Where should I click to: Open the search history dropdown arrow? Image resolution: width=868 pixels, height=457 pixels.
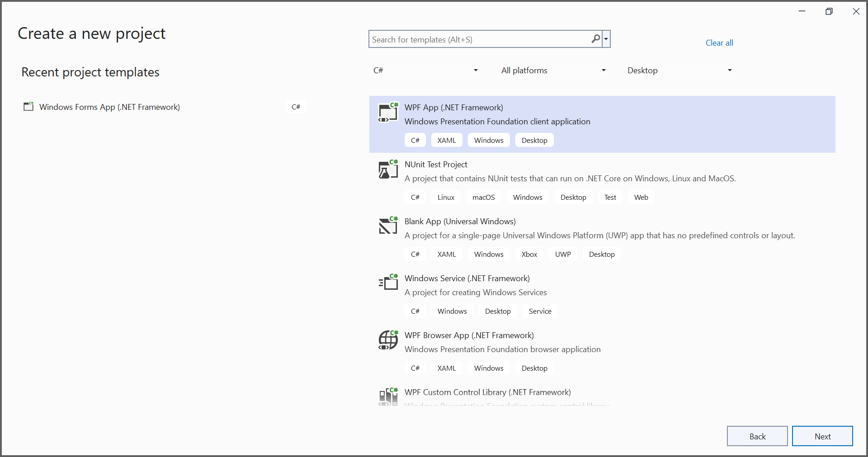[x=606, y=39]
